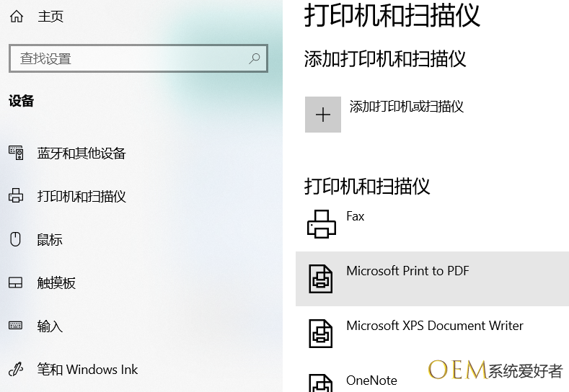The width and height of the screenshot is (569, 392).
Task: Click the Home house icon
Action: tap(17, 16)
